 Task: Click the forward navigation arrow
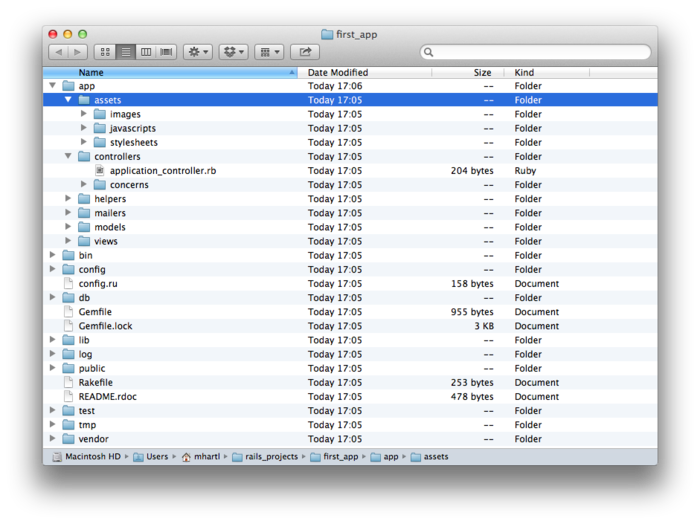click(x=77, y=52)
